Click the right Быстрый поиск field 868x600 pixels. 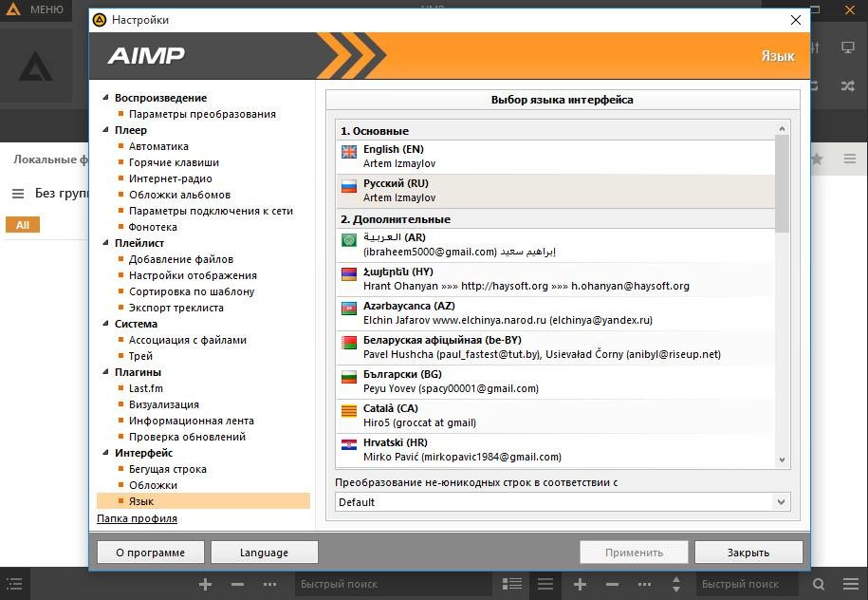(x=747, y=584)
